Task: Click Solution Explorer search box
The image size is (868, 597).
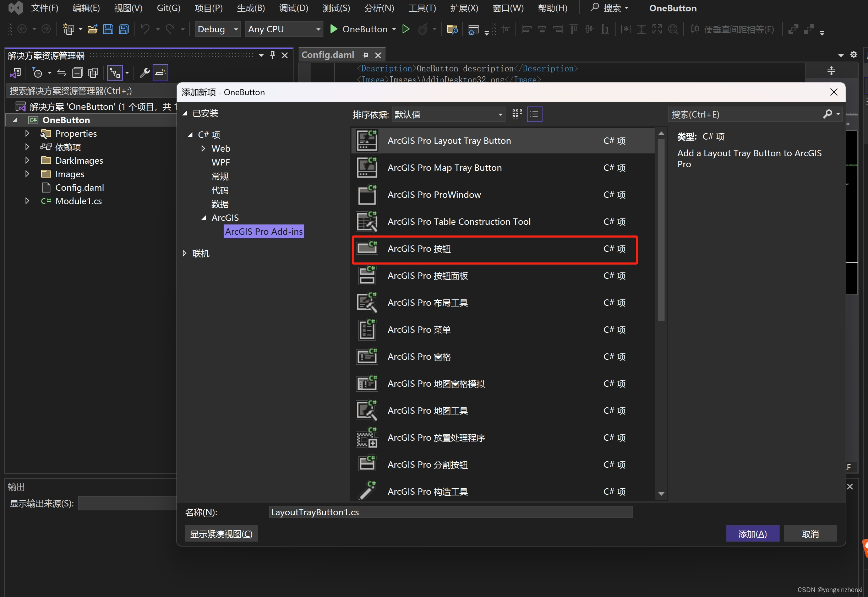Action: (92, 91)
